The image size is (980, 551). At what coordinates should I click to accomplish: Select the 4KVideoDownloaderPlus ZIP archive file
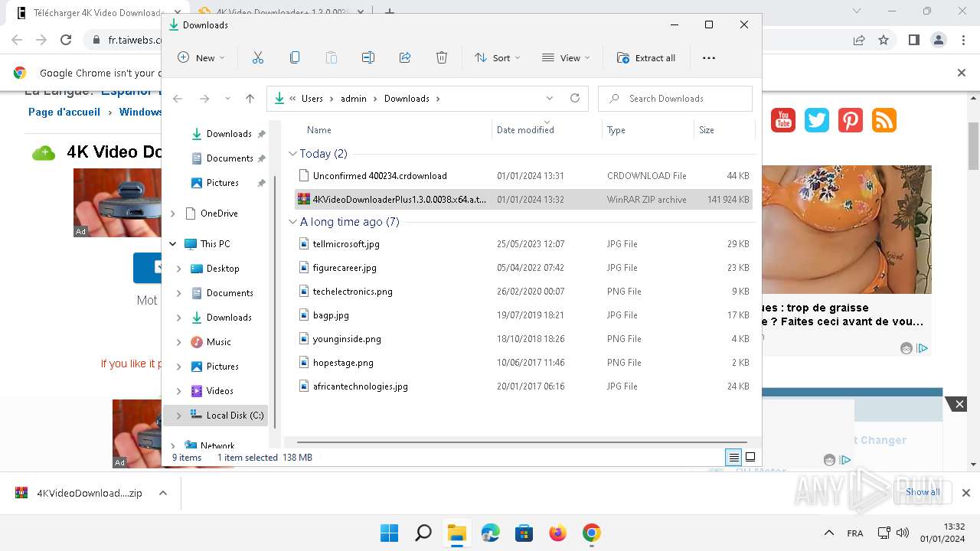tap(524, 200)
